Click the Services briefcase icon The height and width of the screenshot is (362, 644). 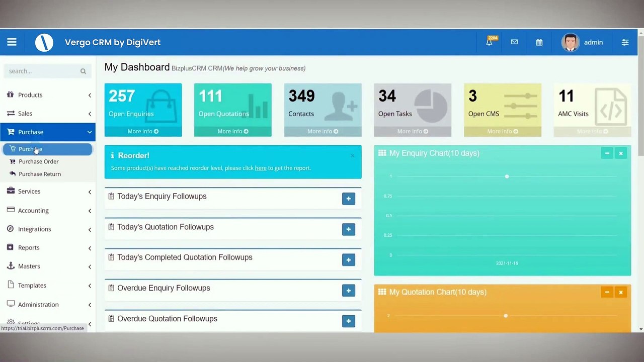pos(11,191)
